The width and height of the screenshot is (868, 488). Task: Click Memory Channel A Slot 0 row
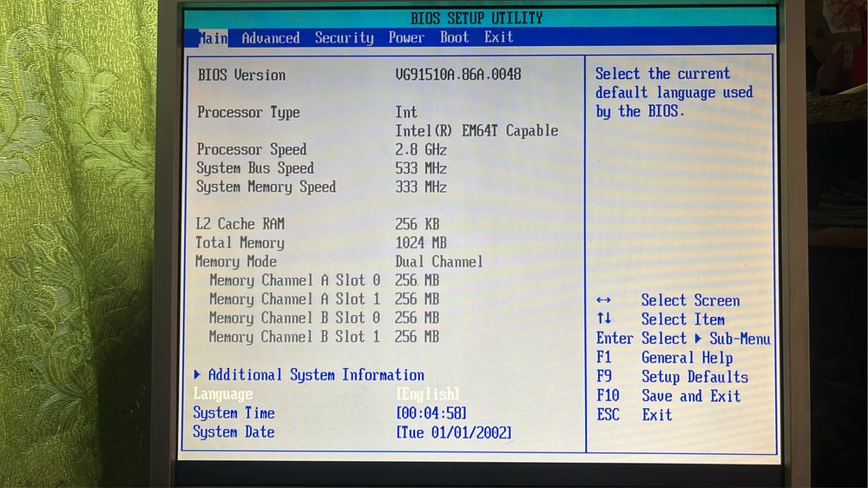pos(324,280)
